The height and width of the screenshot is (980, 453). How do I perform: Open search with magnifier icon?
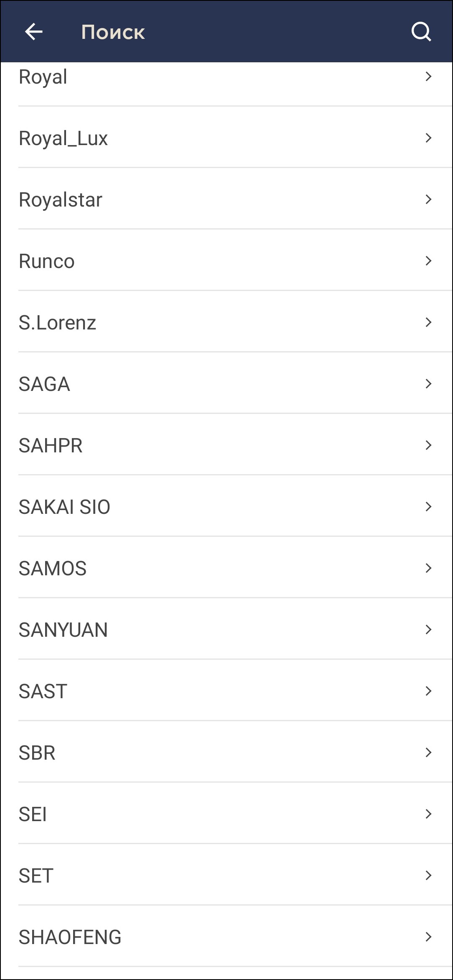[x=421, y=32]
